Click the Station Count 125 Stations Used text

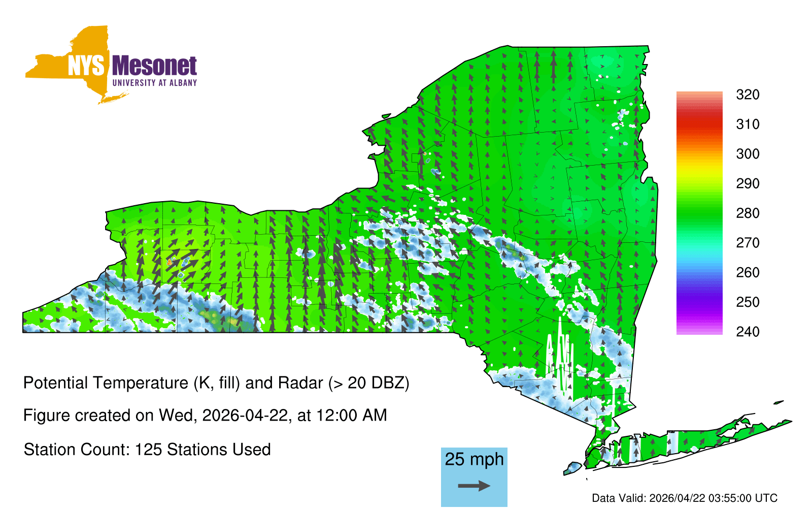[x=147, y=450]
